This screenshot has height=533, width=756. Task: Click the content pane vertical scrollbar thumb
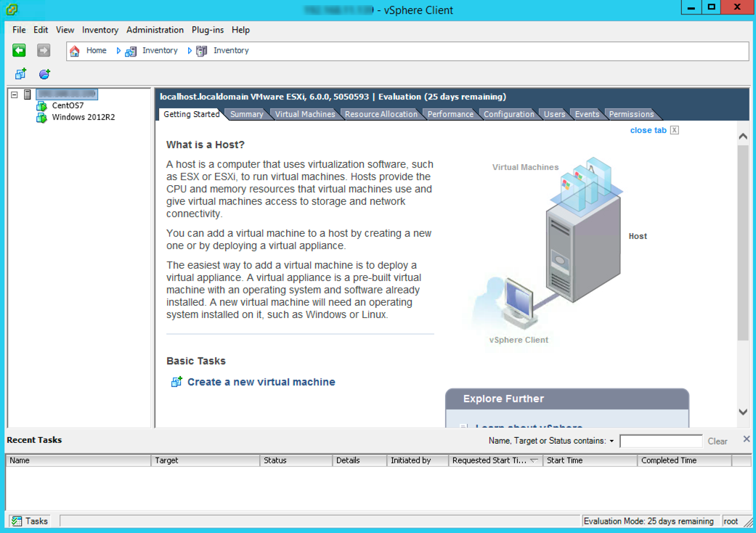click(743, 243)
